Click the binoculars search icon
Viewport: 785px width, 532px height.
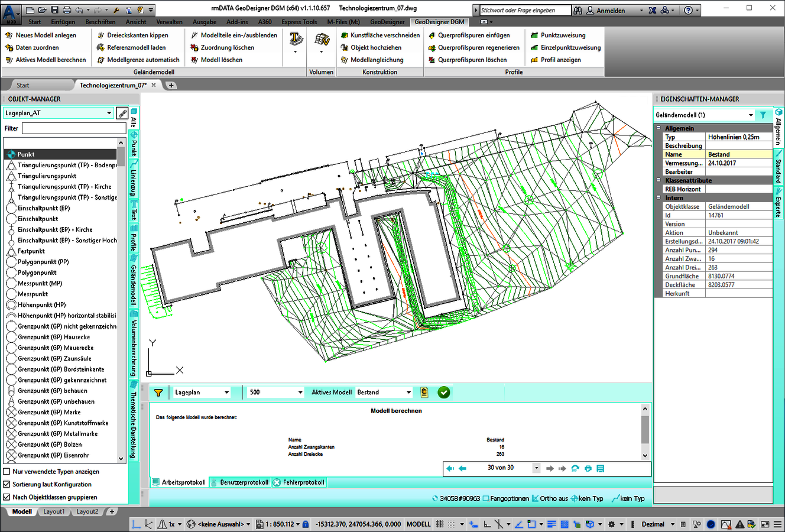[x=578, y=11]
